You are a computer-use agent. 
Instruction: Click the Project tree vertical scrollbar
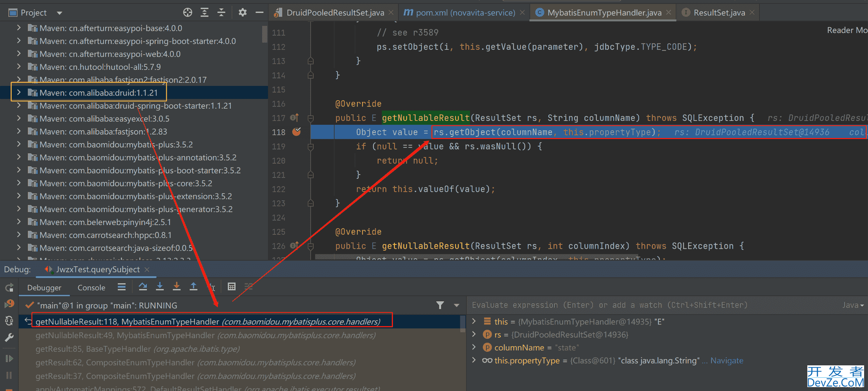click(265, 34)
